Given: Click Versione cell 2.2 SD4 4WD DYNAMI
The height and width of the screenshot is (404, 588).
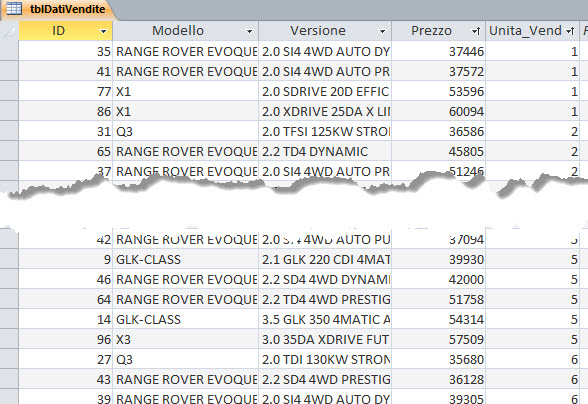Looking at the screenshot, I should [x=325, y=279].
